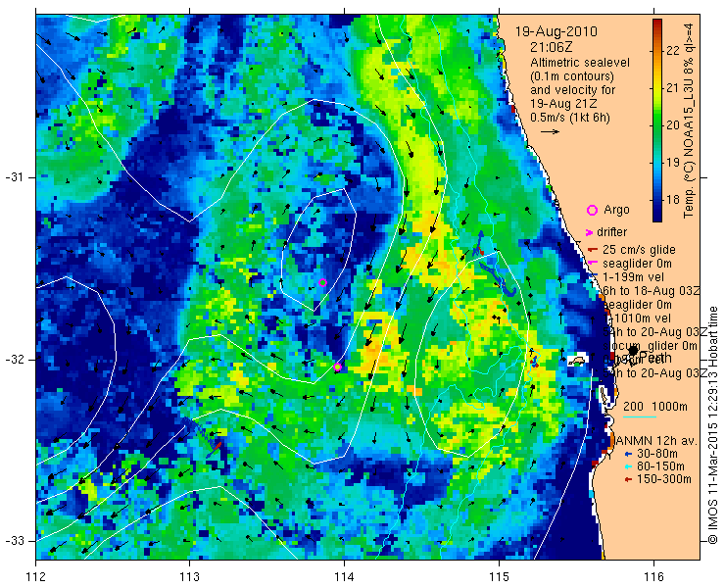Click the "25 cm/s glide" legend label
The height and width of the screenshot is (588, 725).
pyautogui.click(x=639, y=250)
